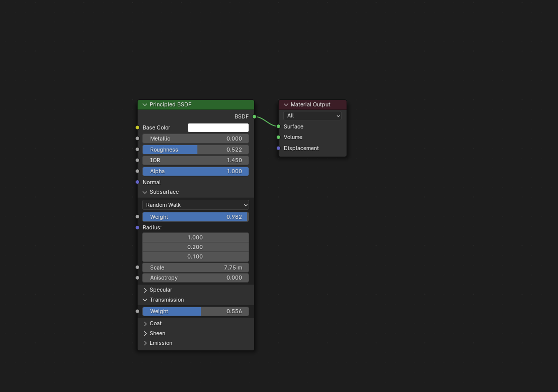Viewport: 558px width, 392px height.
Task: Click the Alpha slider at 1.000
Action: pos(195,172)
